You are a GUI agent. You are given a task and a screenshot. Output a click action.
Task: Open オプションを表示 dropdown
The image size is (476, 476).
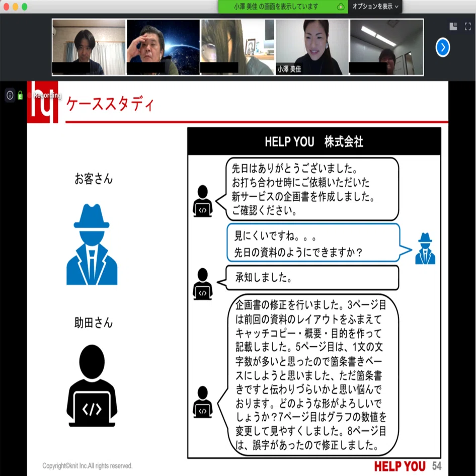(x=375, y=7)
